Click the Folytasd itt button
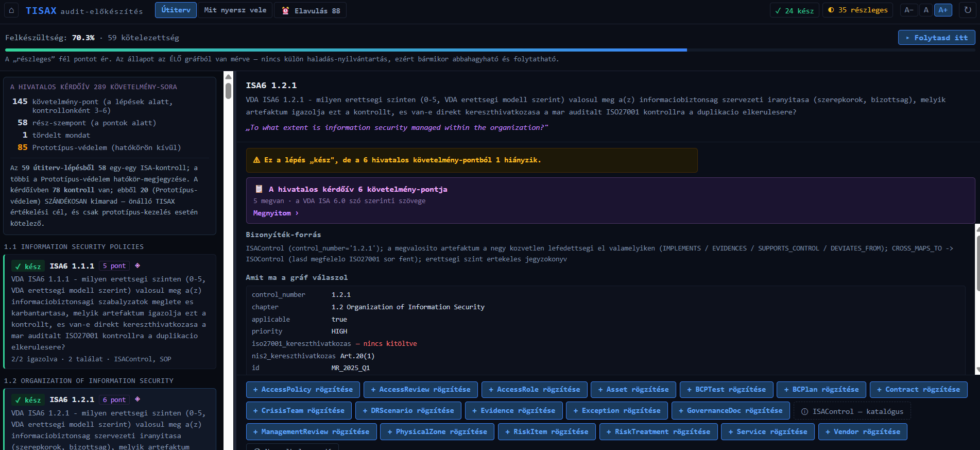Viewport: 980px width, 450px height. click(936, 38)
